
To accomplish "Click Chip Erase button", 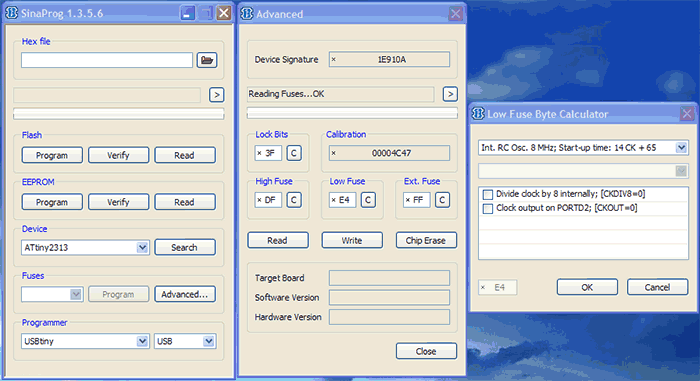I will (x=426, y=240).
